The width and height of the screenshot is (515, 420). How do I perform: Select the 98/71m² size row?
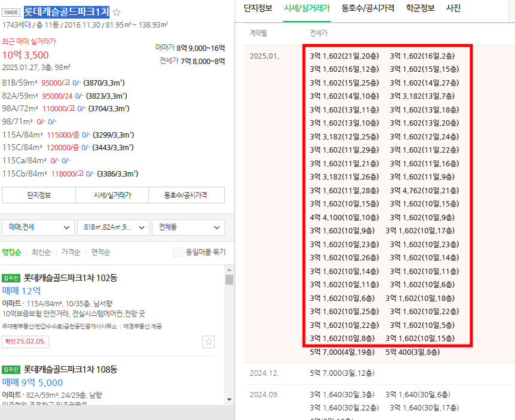point(29,122)
